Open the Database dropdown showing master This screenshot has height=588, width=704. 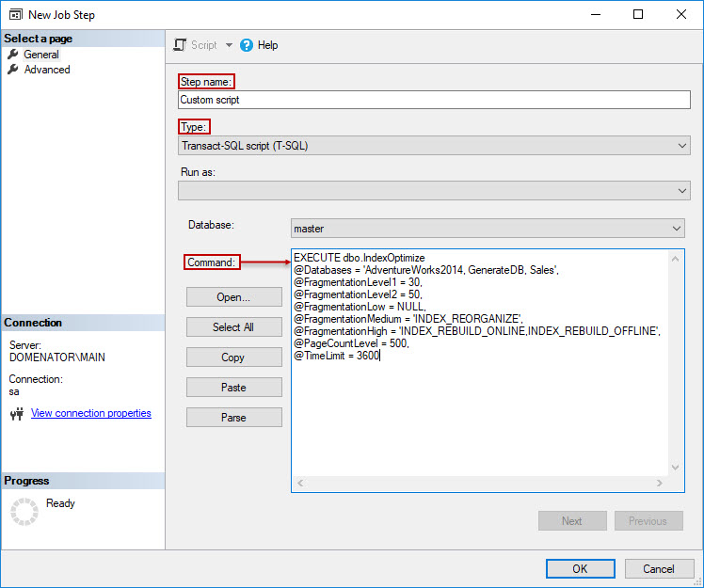488,229
